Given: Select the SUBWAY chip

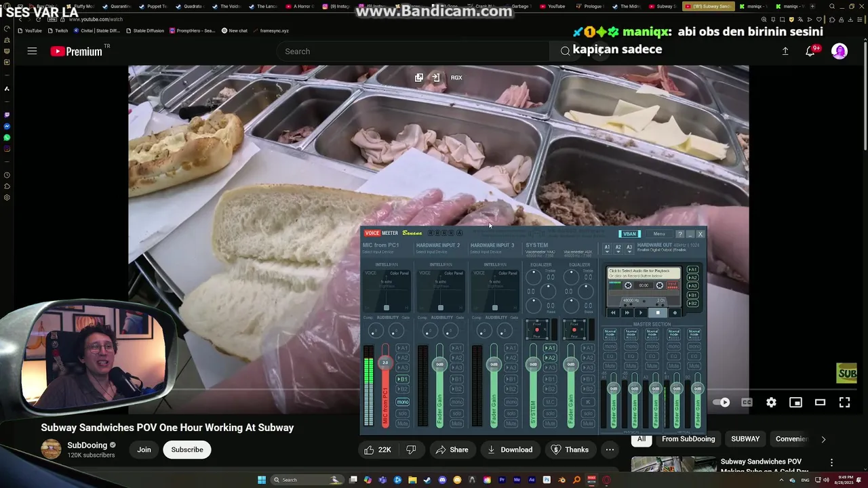Looking at the screenshot, I should click(745, 439).
